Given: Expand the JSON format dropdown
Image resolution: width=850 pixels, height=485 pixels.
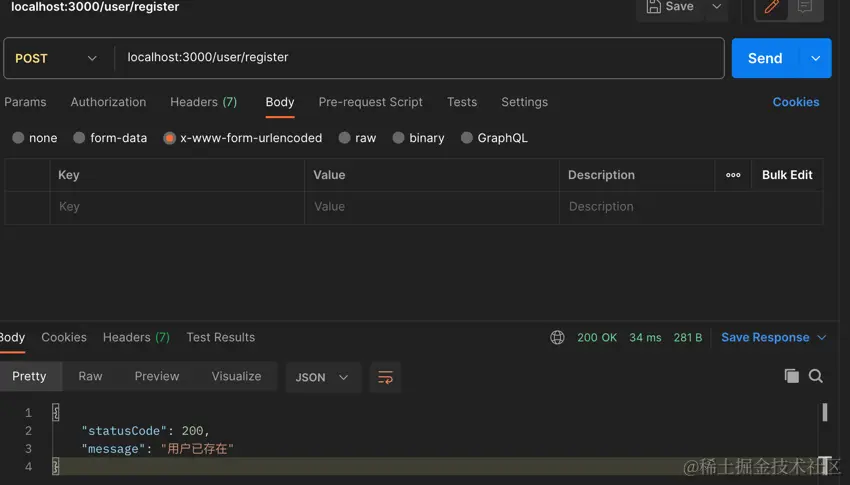Looking at the screenshot, I should tap(322, 377).
